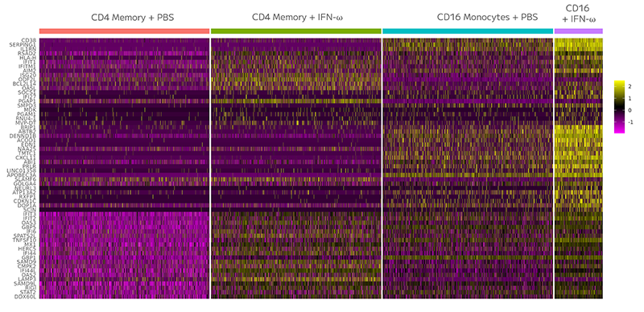
Task: Click the CD4 Memory + IFN-ω heatmap panel
Action: click(x=296, y=168)
